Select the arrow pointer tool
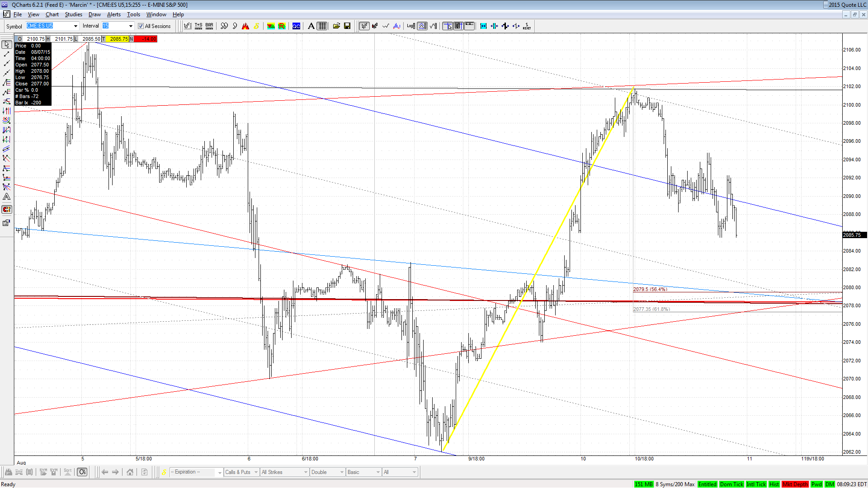This screenshot has height=488, width=868. tap(7, 44)
